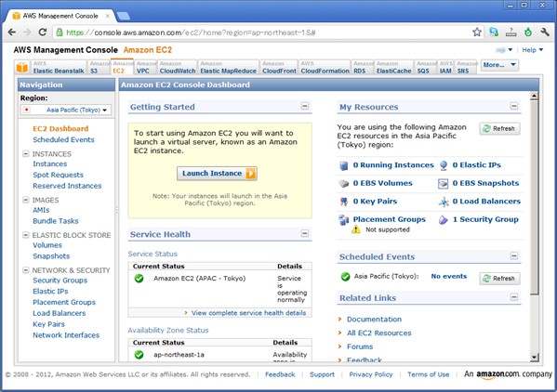The width and height of the screenshot is (557, 392).
Task: Click the browser forward arrow
Action: [27, 33]
